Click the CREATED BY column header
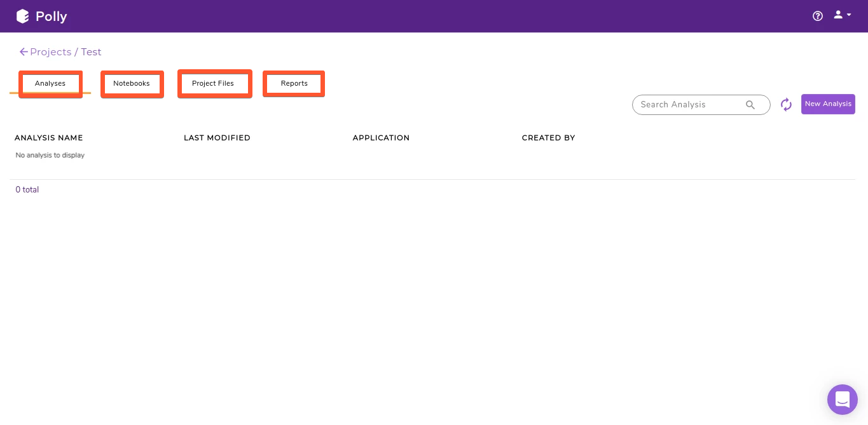Viewport: 868px width, 425px height. (548, 137)
